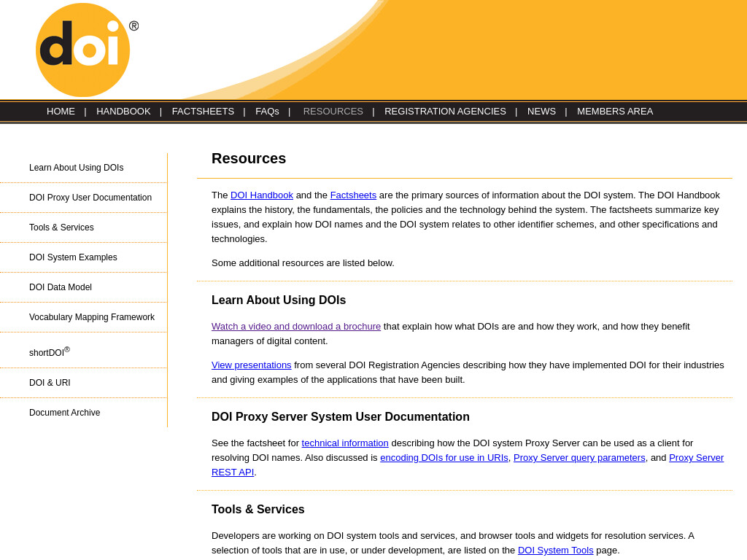Follow the technical information link
Screen dimensions: 747x560
pyautogui.click(x=345, y=443)
